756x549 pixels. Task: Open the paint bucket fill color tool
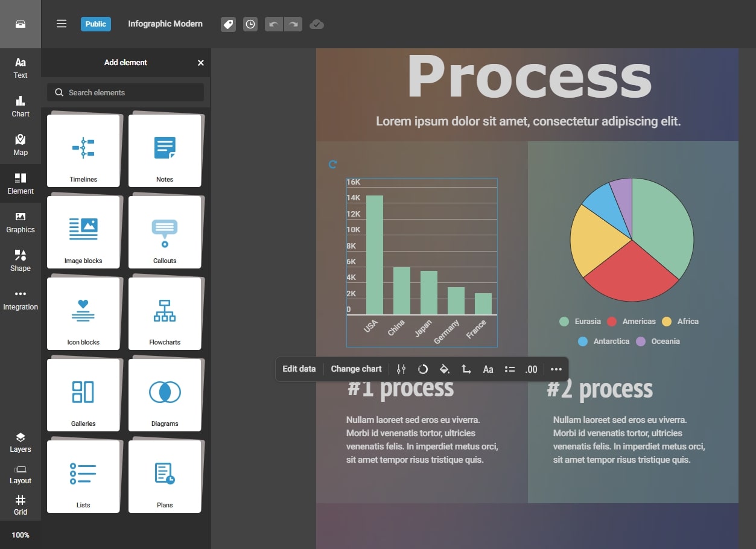445,369
